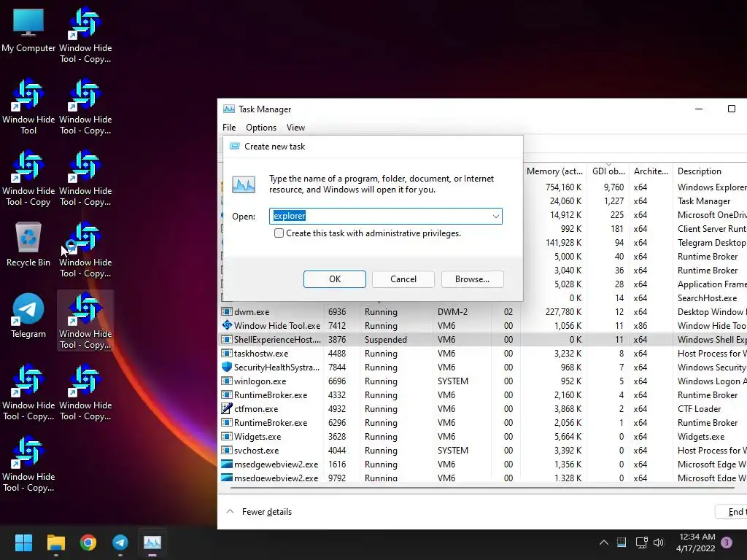Click the x86 architecture cell
Screen dimensions: 747x560
click(x=640, y=326)
